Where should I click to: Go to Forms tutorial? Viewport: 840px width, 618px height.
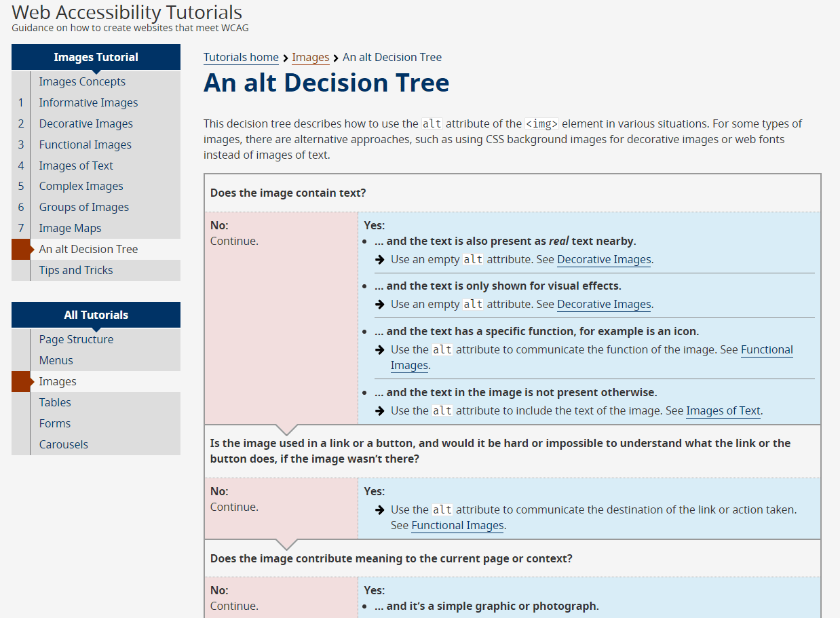tap(55, 423)
